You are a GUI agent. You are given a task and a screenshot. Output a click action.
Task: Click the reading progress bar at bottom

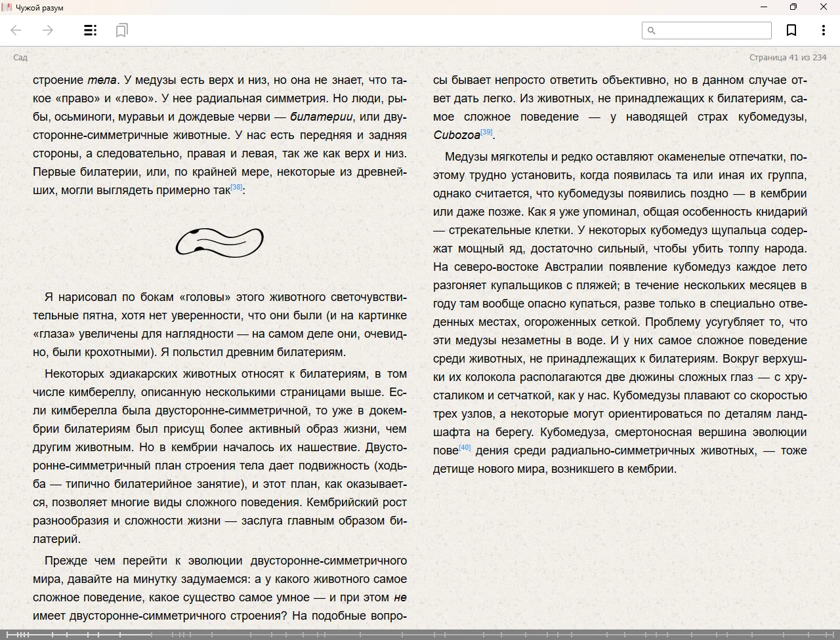tap(420, 634)
